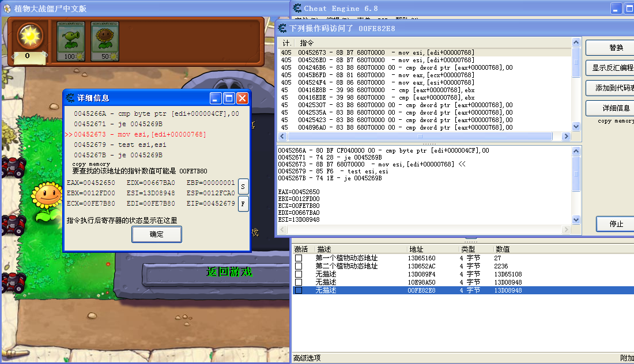
Task: Click the EIP=00452679 register in the dialog
Action: [x=210, y=204]
